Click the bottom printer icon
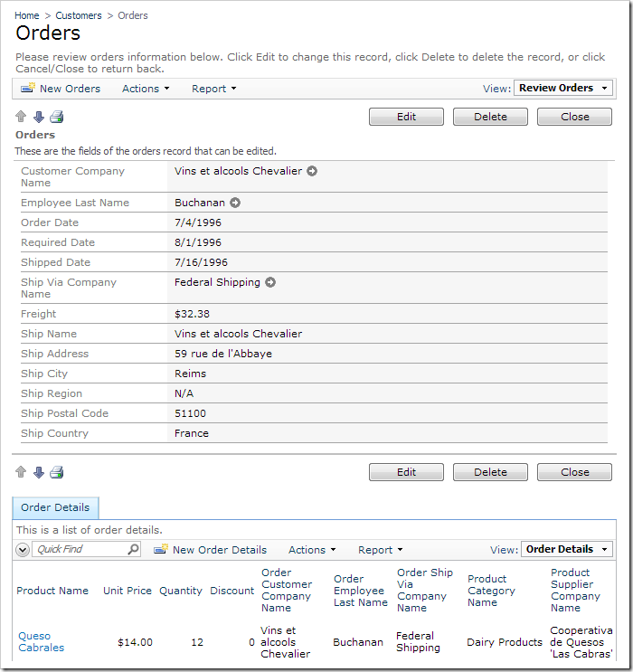Image resolution: width=633 pixels, height=672 pixels. [56, 472]
